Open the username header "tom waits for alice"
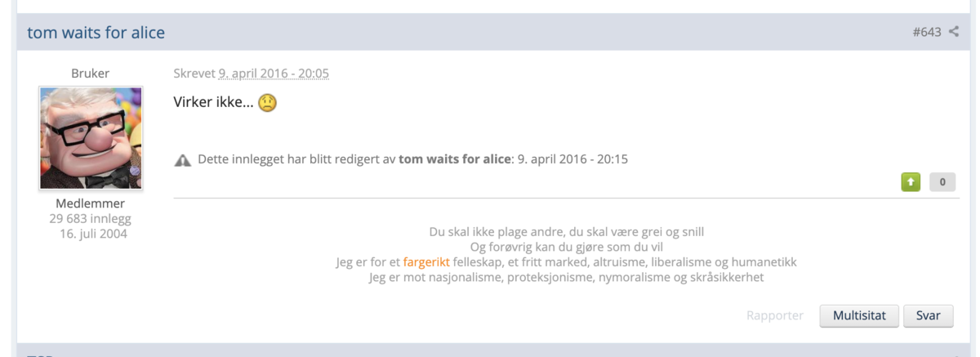 pyautogui.click(x=96, y=33)
